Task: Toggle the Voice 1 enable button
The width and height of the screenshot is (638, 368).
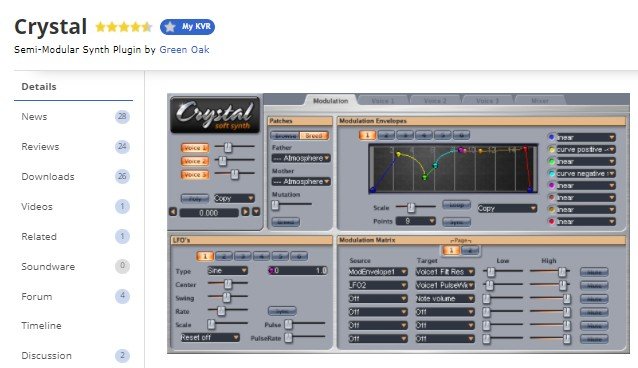Action: click(x=195, y=148)
